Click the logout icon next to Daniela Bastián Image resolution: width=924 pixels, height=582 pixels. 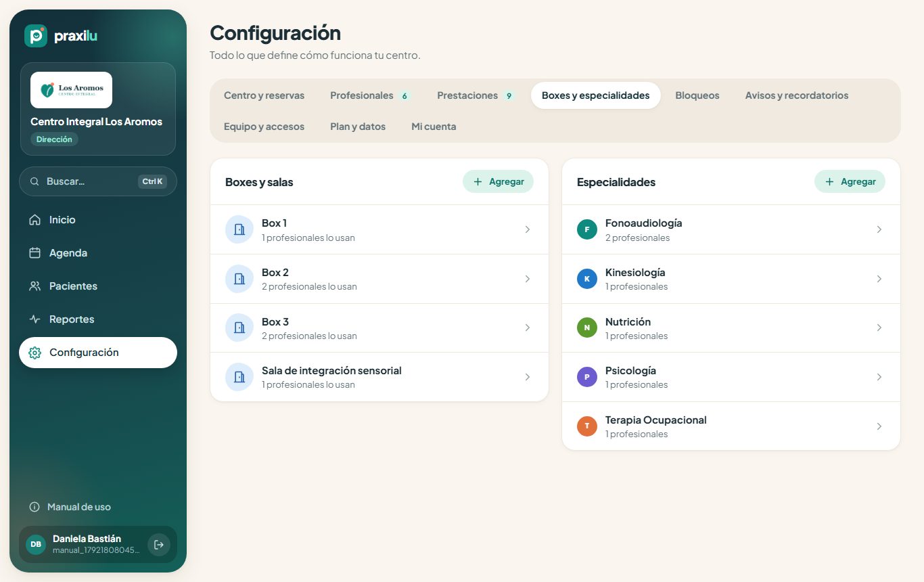pyautogui.click(x=159, y=545)
